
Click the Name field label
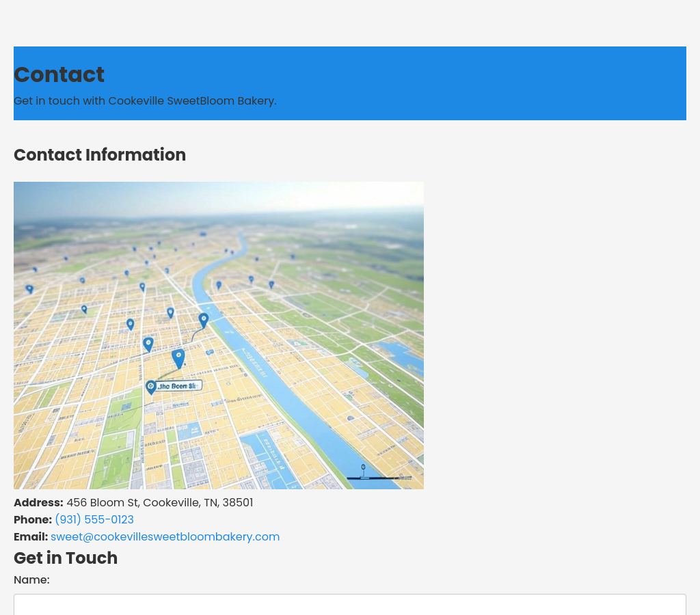point(31,580)
